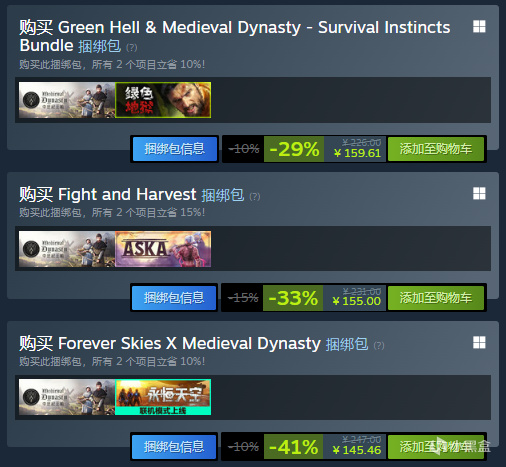
Task: Open Green Hell (绿色地狱) game thumbnail
Action: 163,100
